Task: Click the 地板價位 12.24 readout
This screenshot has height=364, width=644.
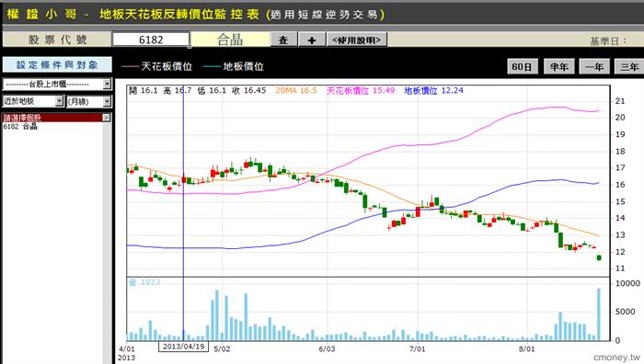Action: coord(433,90)
